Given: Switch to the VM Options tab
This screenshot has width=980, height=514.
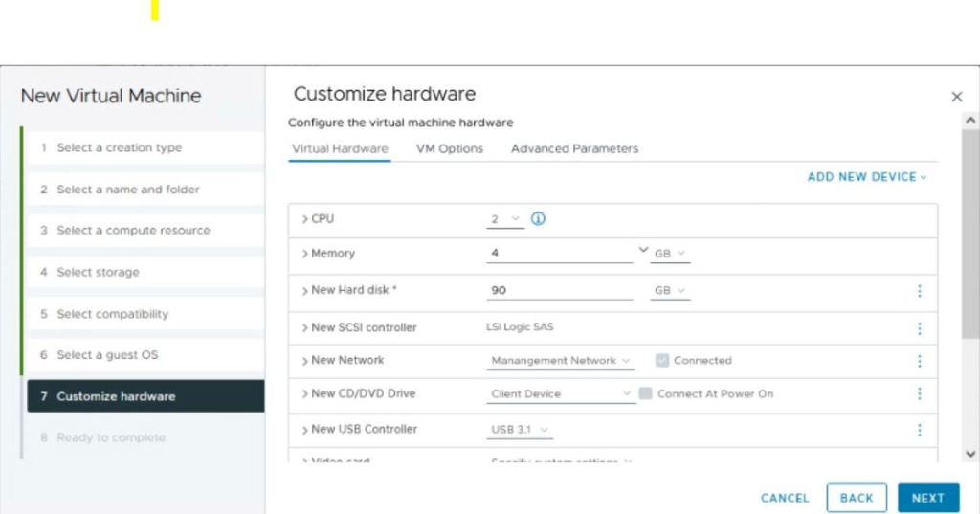Looking at the screenshot, I should tap(450, 148).
